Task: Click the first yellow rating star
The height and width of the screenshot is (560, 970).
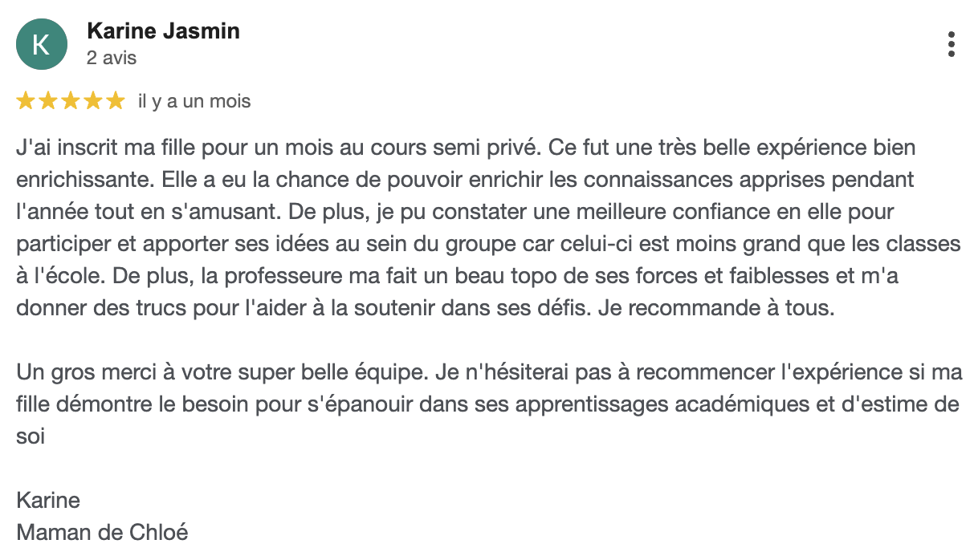Action: pos(26,101)
